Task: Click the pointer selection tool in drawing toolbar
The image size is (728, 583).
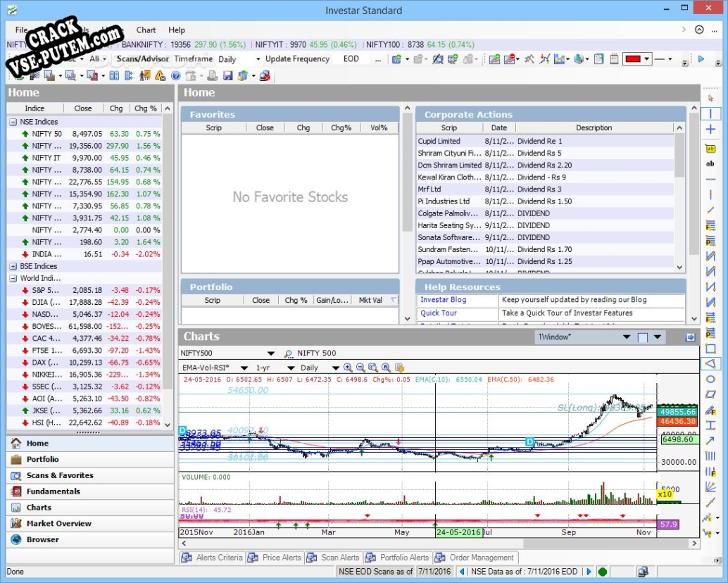Action: pyautogui.click(x=710, y=99)
